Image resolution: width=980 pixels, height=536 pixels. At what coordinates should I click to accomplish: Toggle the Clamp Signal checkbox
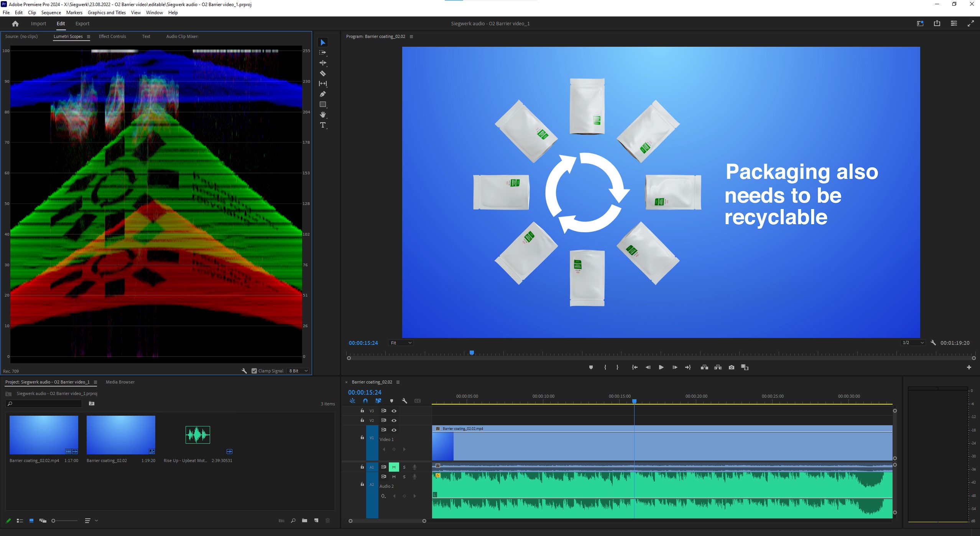click(x=254, y=371)
